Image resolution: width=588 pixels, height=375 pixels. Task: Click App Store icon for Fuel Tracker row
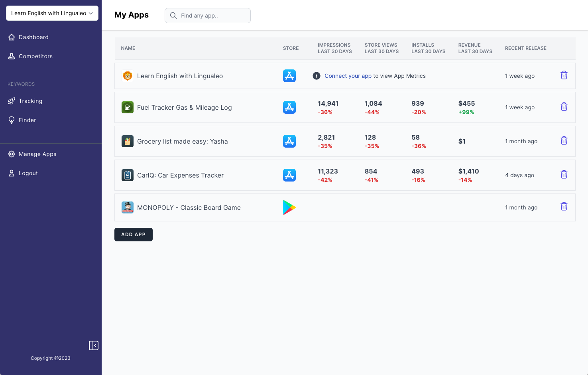289,107
